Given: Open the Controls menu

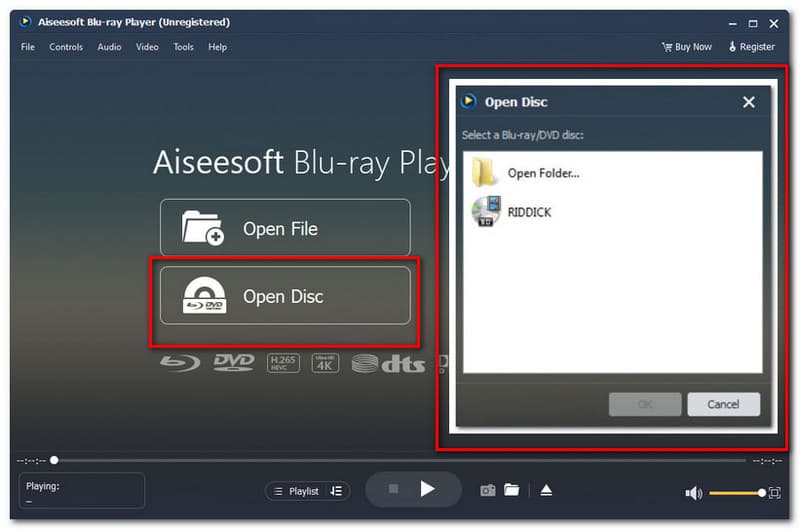Looking at the screenshot, I should (x=66, y=47).
